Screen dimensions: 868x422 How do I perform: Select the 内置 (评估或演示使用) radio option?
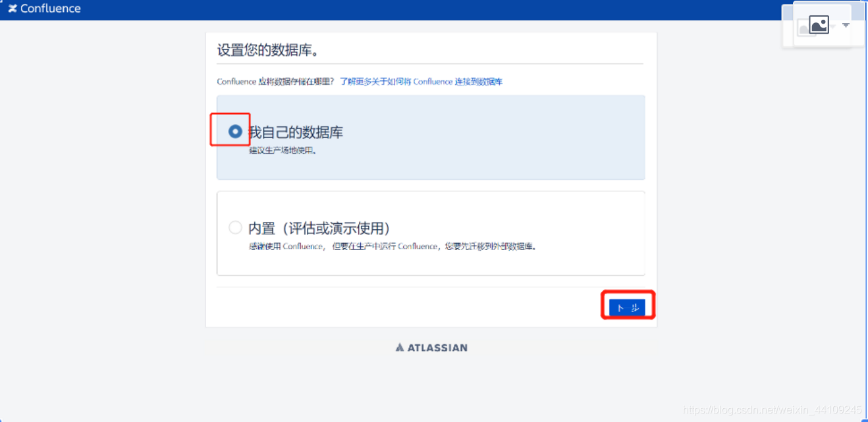coord(235,228)
